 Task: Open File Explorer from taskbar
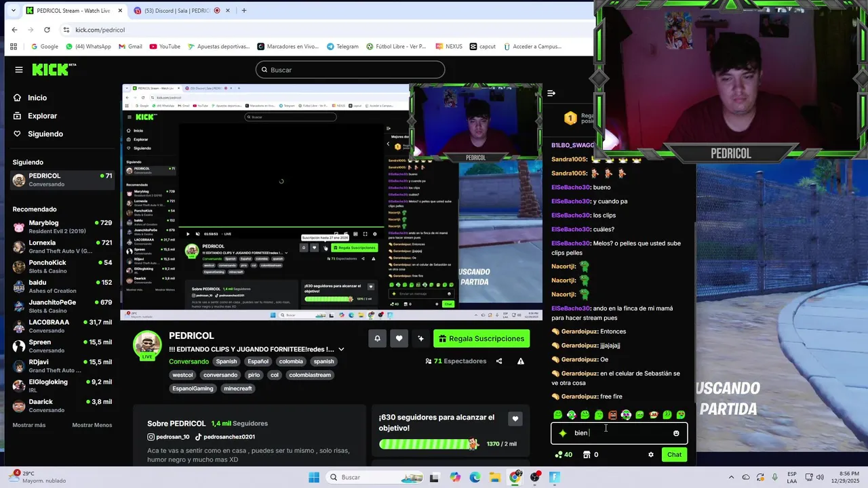(494, 477)
